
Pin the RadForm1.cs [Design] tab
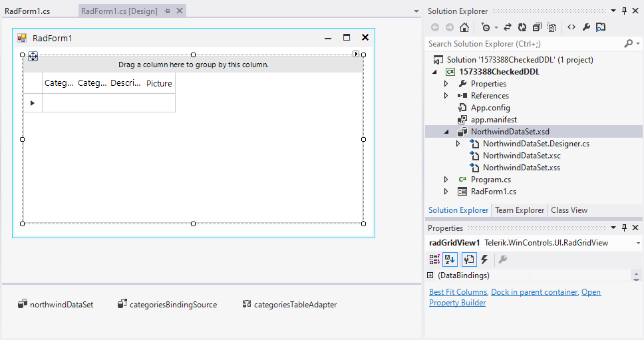[167, 11]
